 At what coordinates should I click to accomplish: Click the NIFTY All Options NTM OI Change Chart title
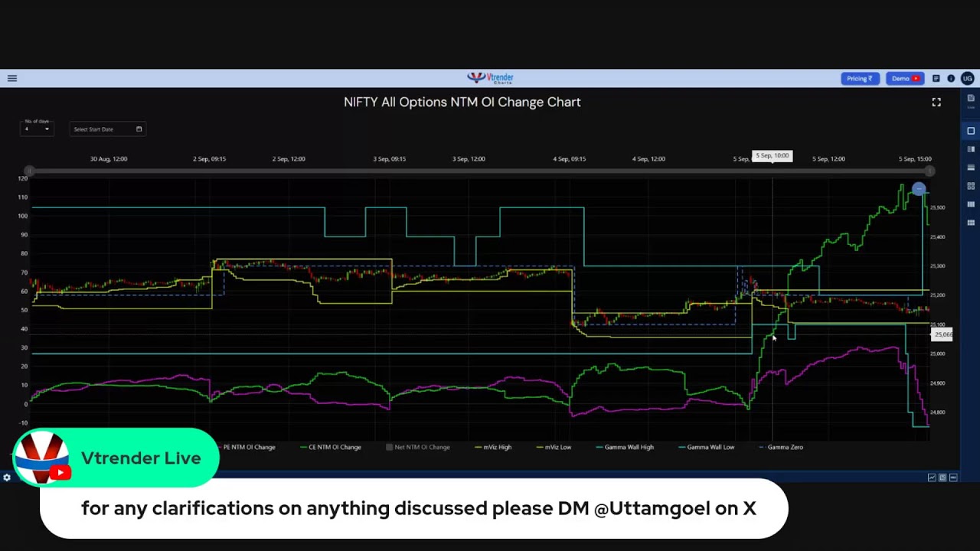pos(462,102)
